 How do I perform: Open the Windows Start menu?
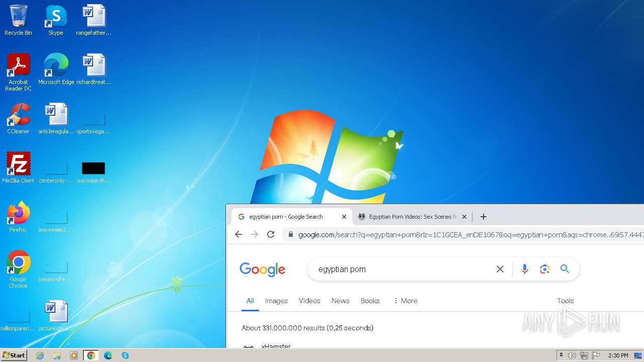pyautogui.click(x=14, y=355)
